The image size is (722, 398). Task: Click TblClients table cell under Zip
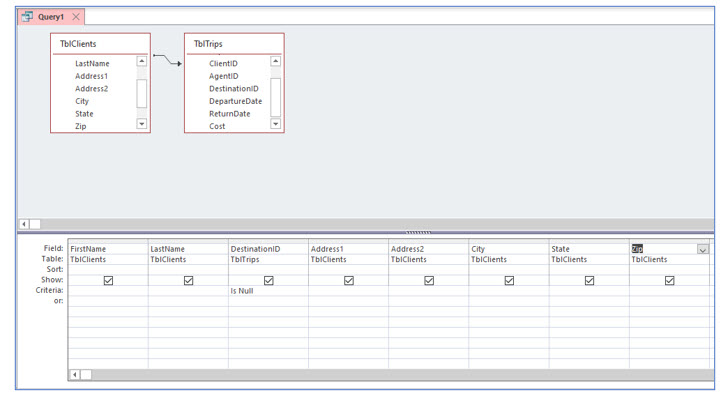pyautogui.click(x=669, y=259)
